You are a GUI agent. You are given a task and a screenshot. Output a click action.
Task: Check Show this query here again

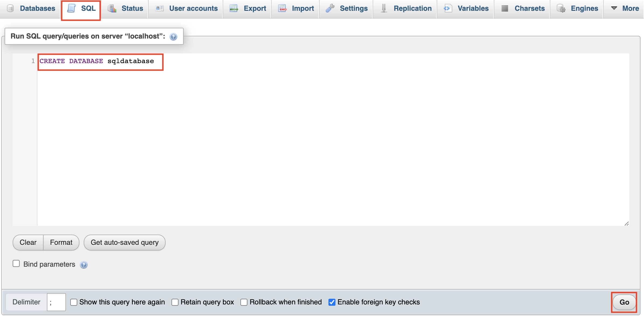[x=74, y=302]
